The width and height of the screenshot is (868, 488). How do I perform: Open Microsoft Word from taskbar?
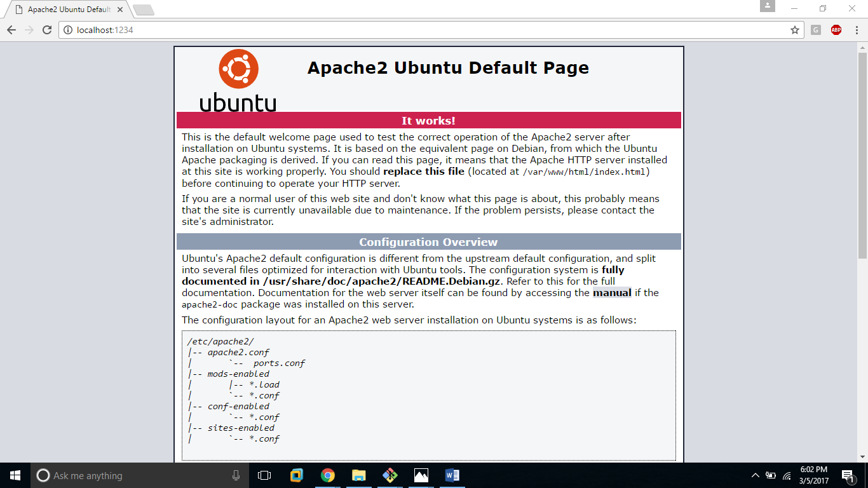coord(452,475)
